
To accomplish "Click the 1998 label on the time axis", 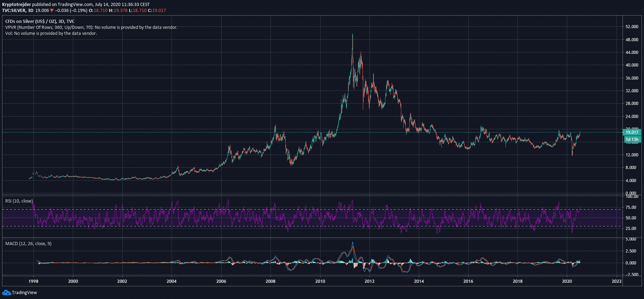I will coord(33,281).
